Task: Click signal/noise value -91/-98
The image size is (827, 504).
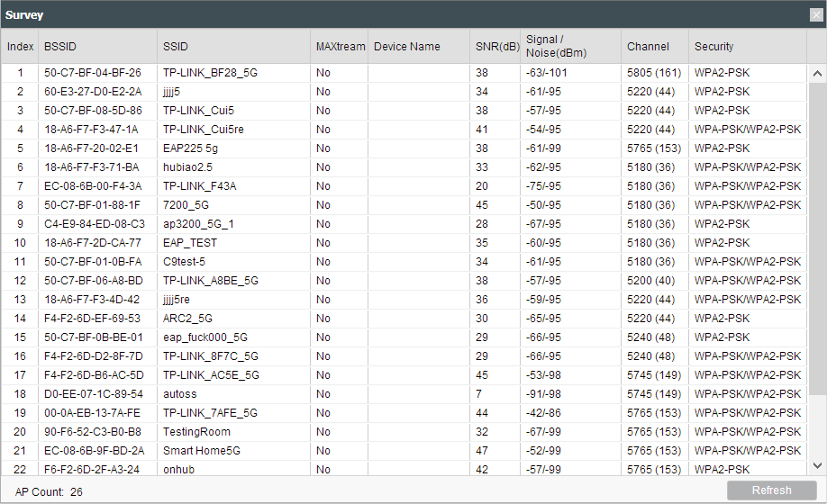Action: pos(543,394)
